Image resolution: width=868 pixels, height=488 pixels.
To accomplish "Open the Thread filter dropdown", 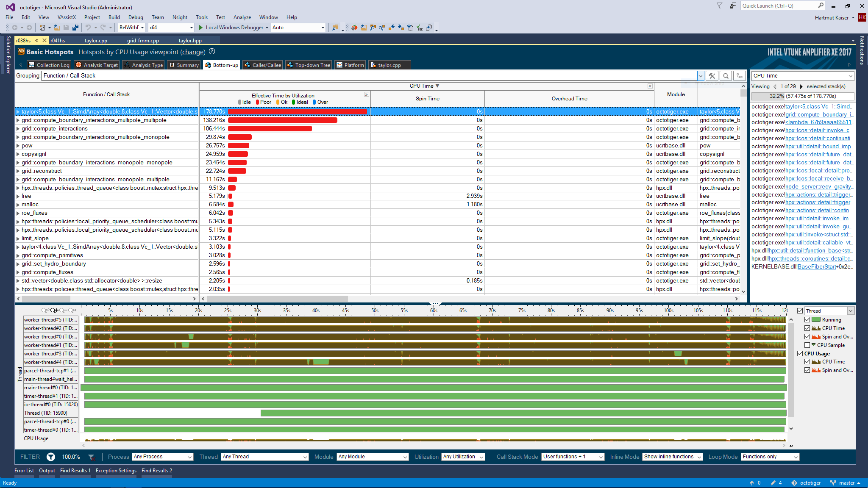I will click(264, 457).
